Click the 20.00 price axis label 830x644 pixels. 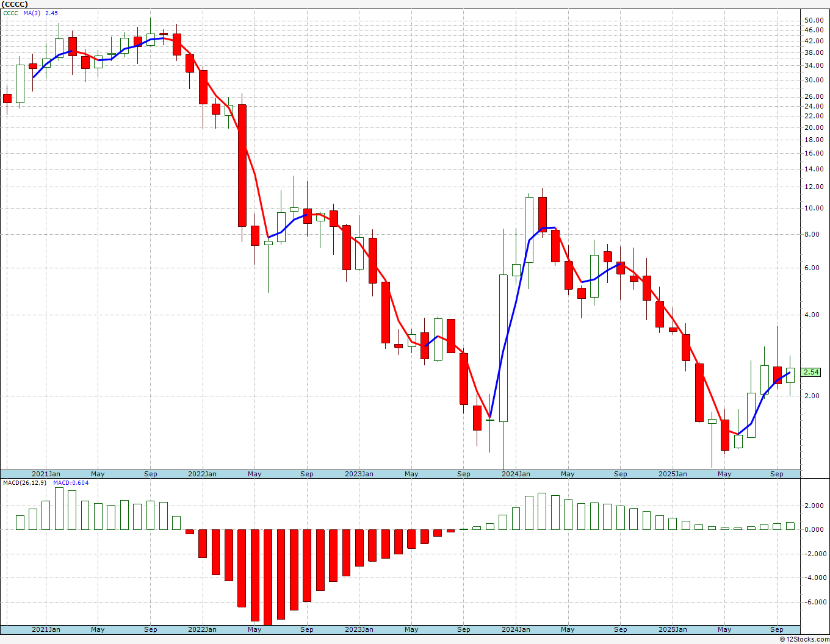tap(814, 127)
